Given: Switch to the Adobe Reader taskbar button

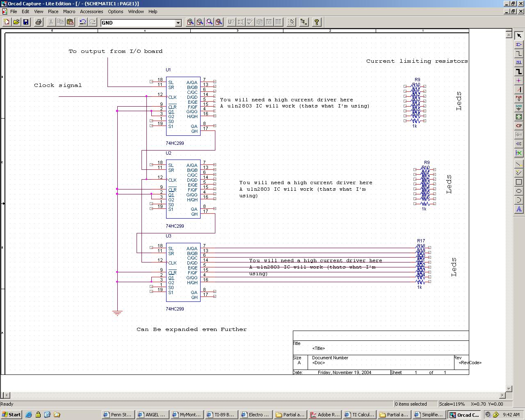Looking at the screenshot, I should tap(325, 415).
